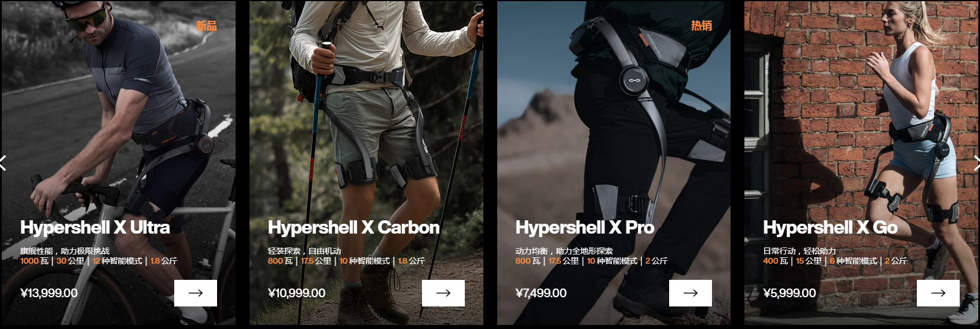Go to previous carousel slide with left chevron
This screenshot has width=980, height=329.
point(3,163)
